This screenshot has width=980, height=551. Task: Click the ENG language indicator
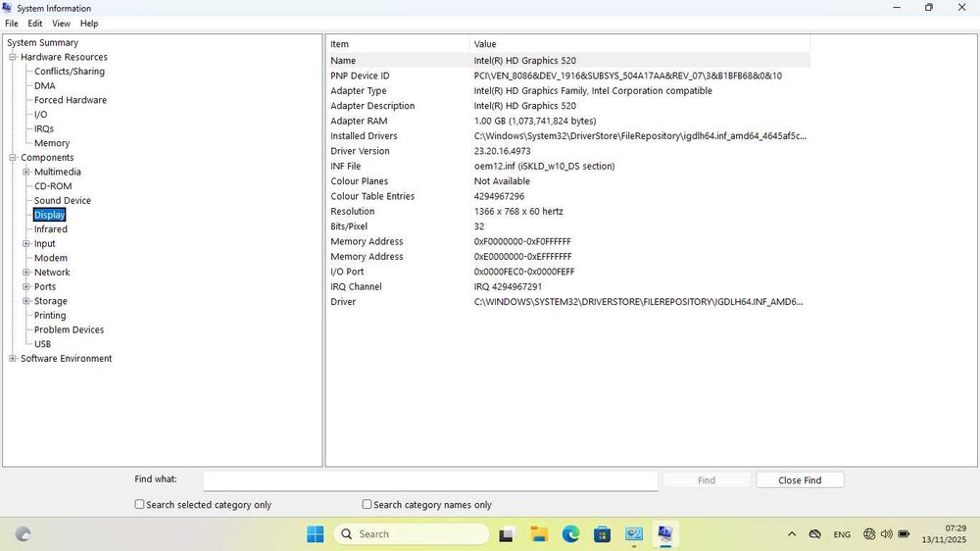tap(842, 534)
